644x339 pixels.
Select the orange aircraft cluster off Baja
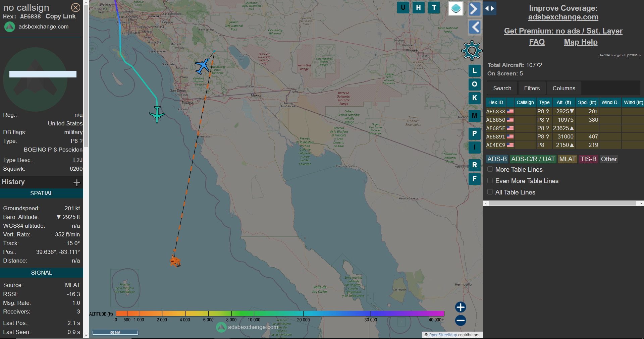pos(175,261)
